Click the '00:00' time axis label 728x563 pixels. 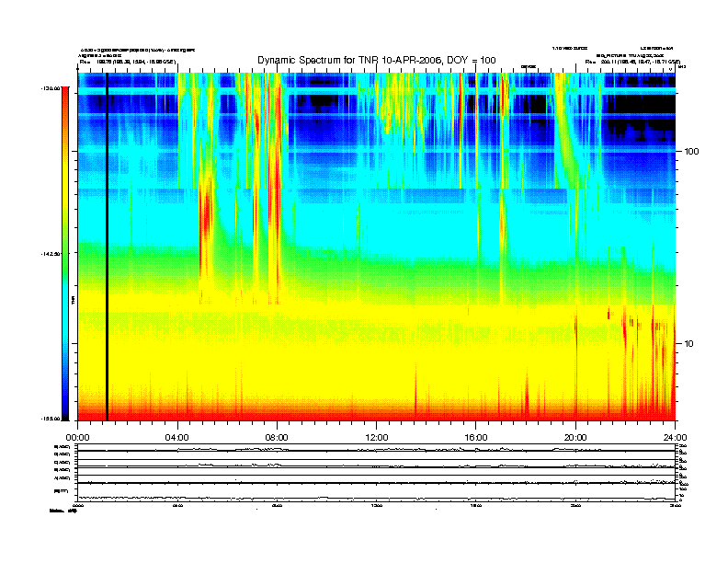click(x=77, y=438)
